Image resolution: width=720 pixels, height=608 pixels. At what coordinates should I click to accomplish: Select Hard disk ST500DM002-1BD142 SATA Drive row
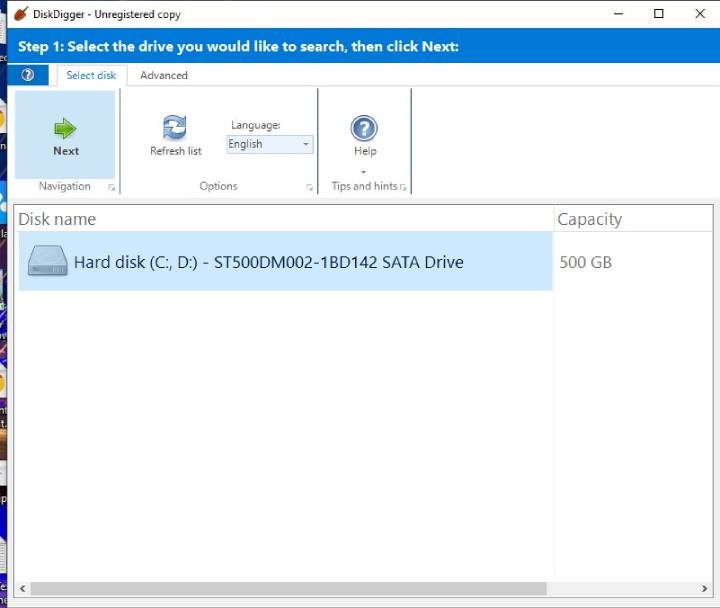tap(285, 261)
